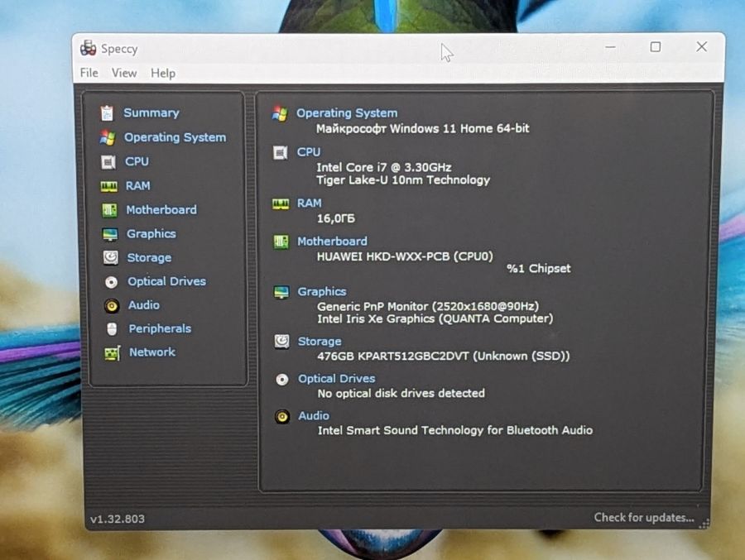Select the CPU sidebar chip icon
The width and height of the screenshot is (745, 560).
[x=108, y=162]
